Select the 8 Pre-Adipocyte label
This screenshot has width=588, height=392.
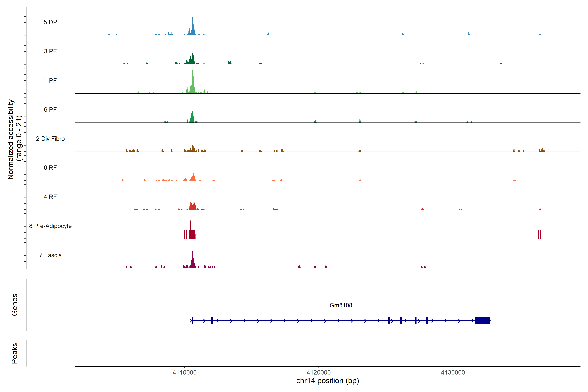tap(50, 226)
